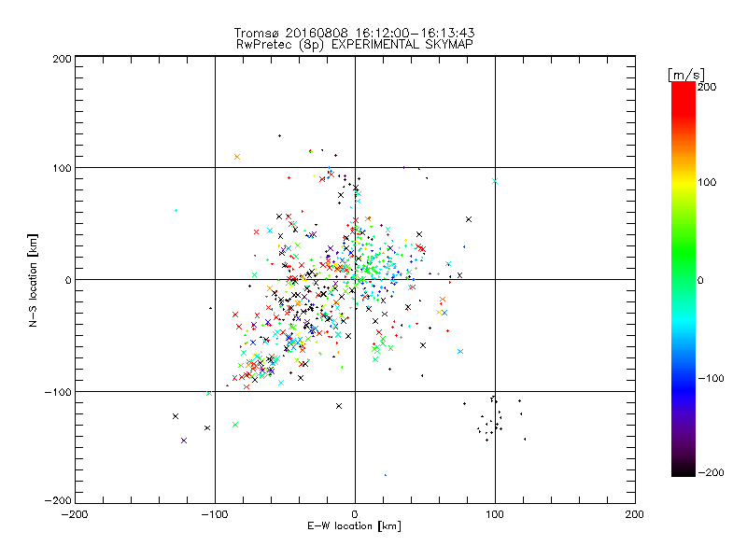Click tick label -100 on E-W axis
Image resolution: width=747 pixels, height=560 pixels.
tap(215, 514)
